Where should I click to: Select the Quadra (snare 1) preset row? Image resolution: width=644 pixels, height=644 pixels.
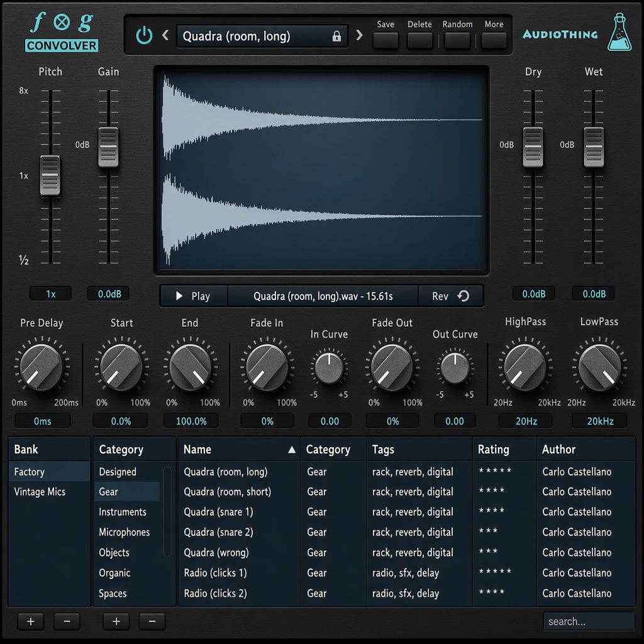click(x=407, y=512)
